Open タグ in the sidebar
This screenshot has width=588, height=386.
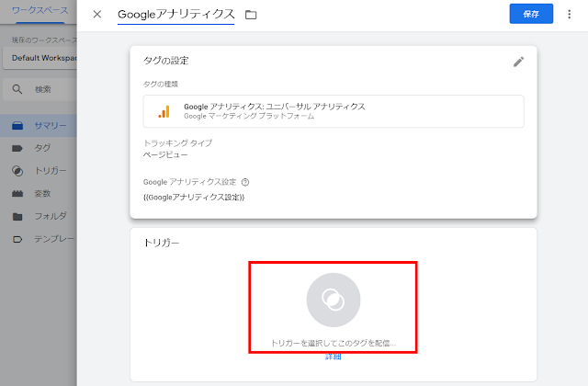(39, 148)
